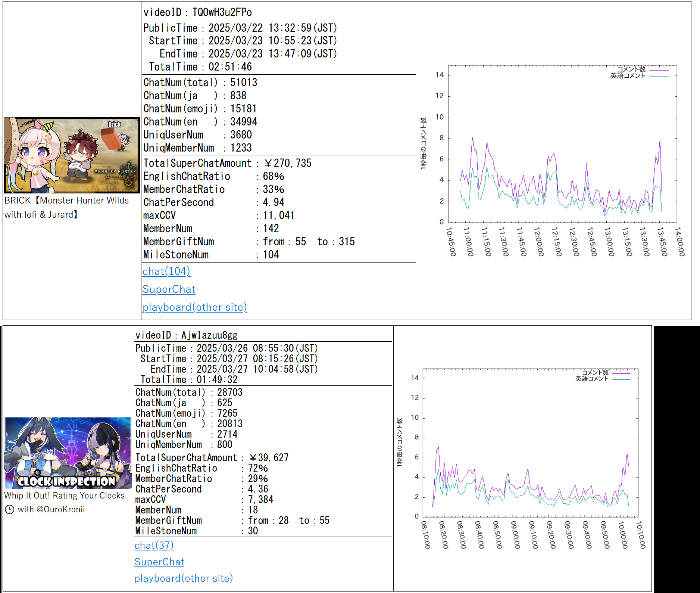Click the 13:45:00 axis label on top chart
The width and height of the screenshot is (700, 593).
click(662, 242)
